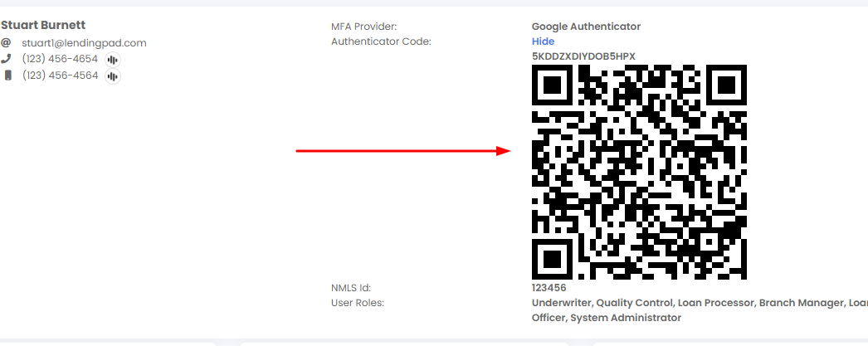Click voice icon beside (123) 456-4564
This screenshot has width=868, height=346.
click(x=113, y=76)
